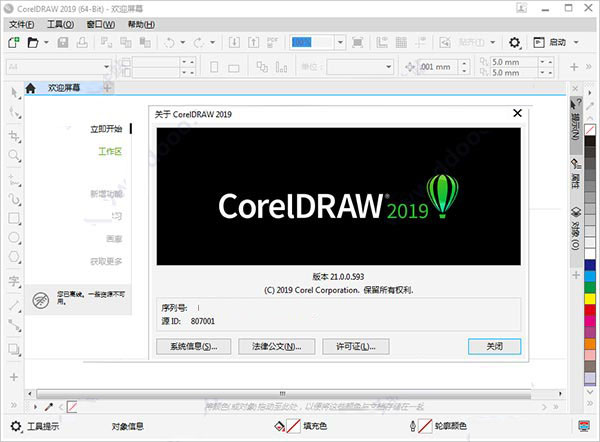Screen dimensions: 600x442
Task: Expand the Undo history dropdown arrow
Action: pos(183,42)
